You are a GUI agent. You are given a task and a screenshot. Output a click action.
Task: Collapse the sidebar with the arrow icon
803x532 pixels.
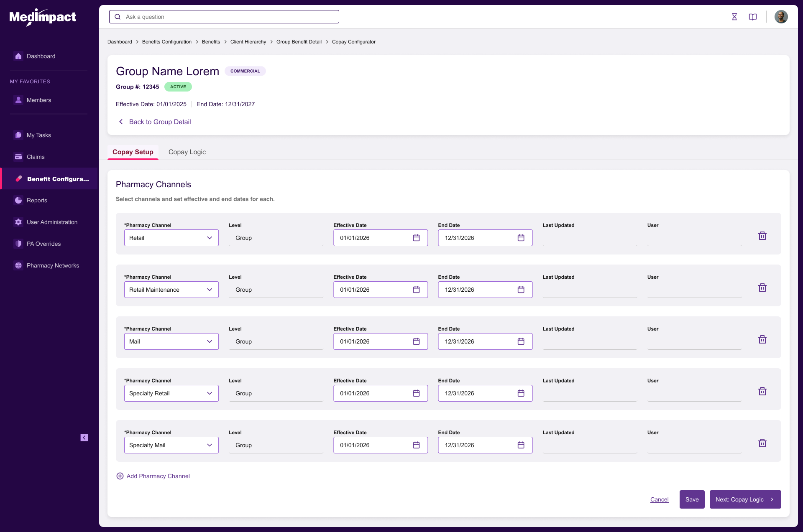[x=84, y=438]
